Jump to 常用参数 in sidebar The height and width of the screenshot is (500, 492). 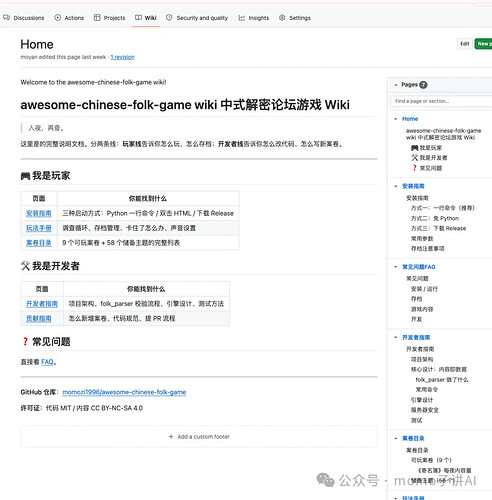(x=422, y=238)
